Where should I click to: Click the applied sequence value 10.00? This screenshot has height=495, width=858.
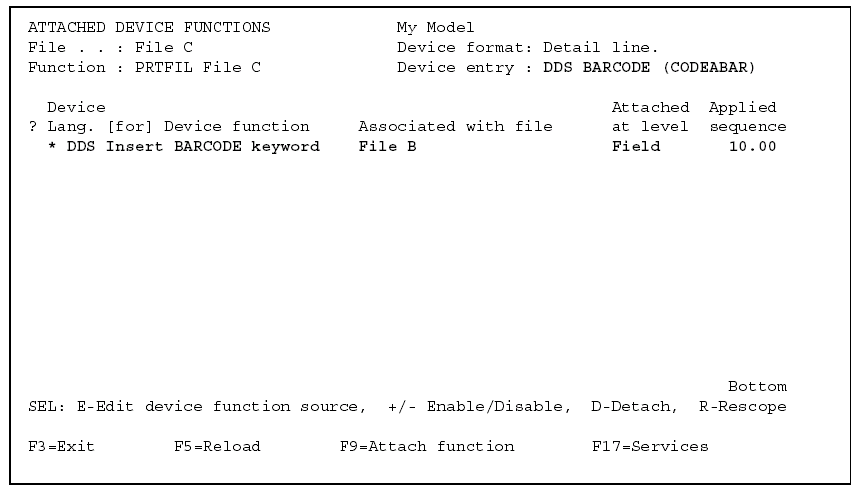click(x=752, y=147)
